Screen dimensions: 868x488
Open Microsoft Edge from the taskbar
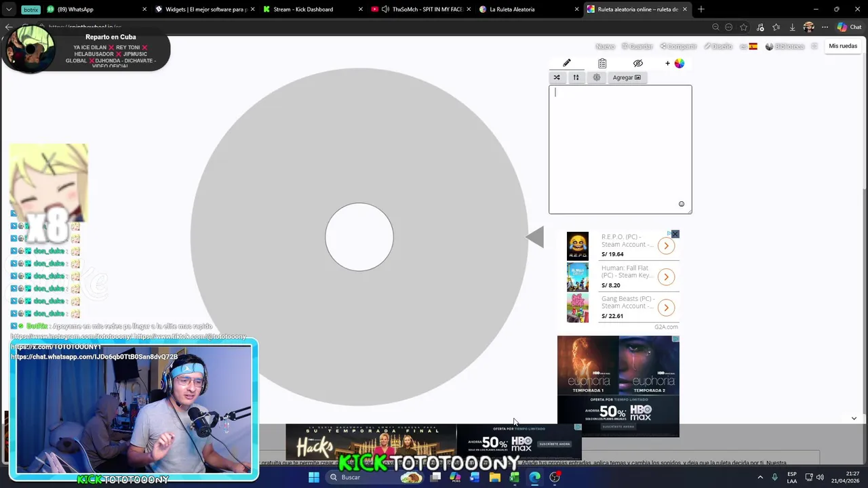tap(535, 477)
